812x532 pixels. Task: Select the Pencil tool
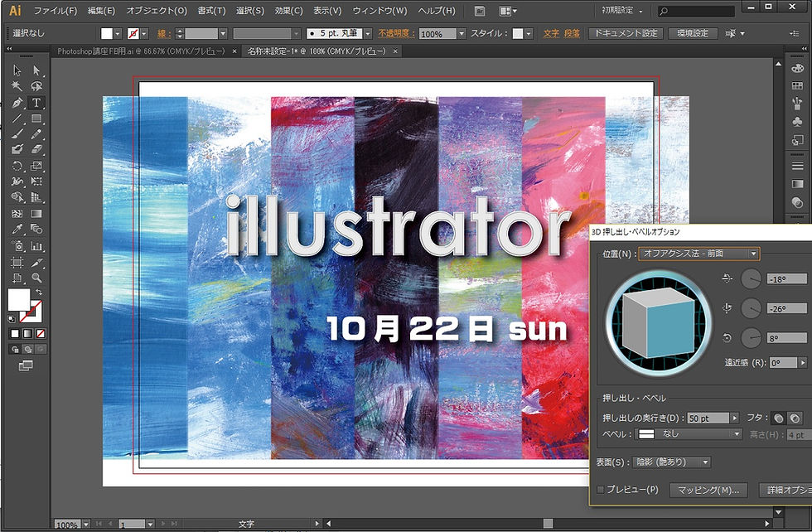[36, 134]
